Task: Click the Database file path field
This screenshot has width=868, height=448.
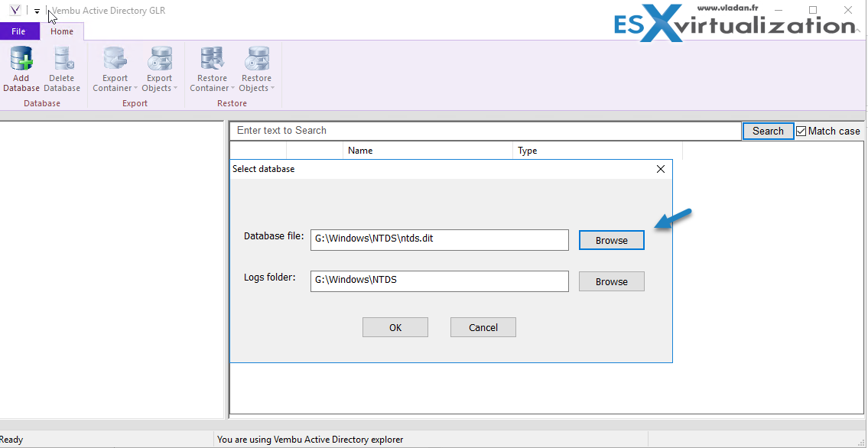Action: pos(440,240)
